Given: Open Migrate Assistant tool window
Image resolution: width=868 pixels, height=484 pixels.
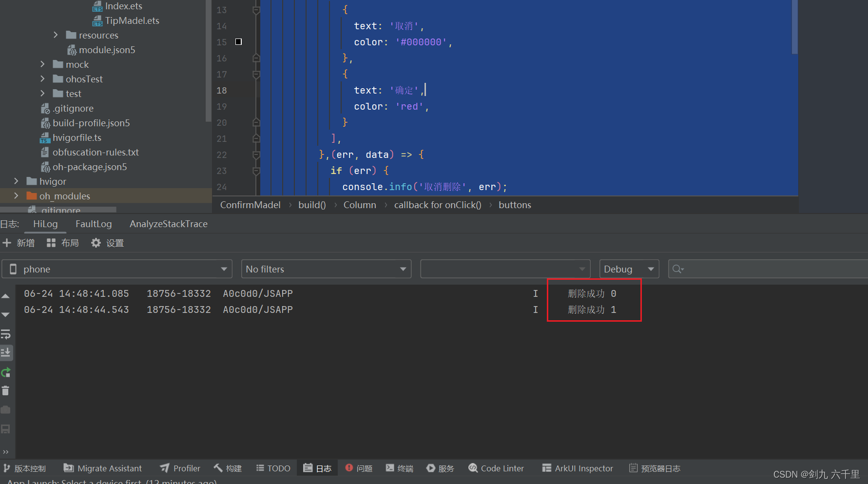Looking at the screenshot, I should click(x=103, y=468).
